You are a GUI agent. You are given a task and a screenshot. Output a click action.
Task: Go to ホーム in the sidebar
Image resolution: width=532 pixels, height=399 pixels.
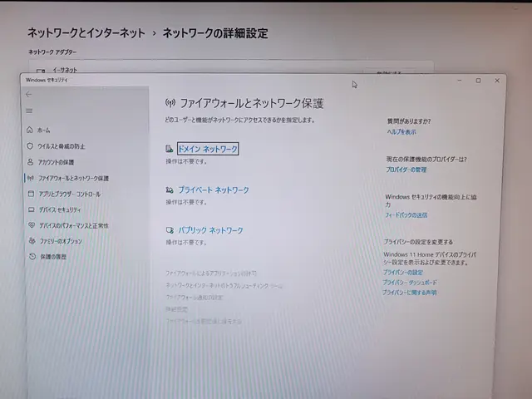tap(38, 130)
